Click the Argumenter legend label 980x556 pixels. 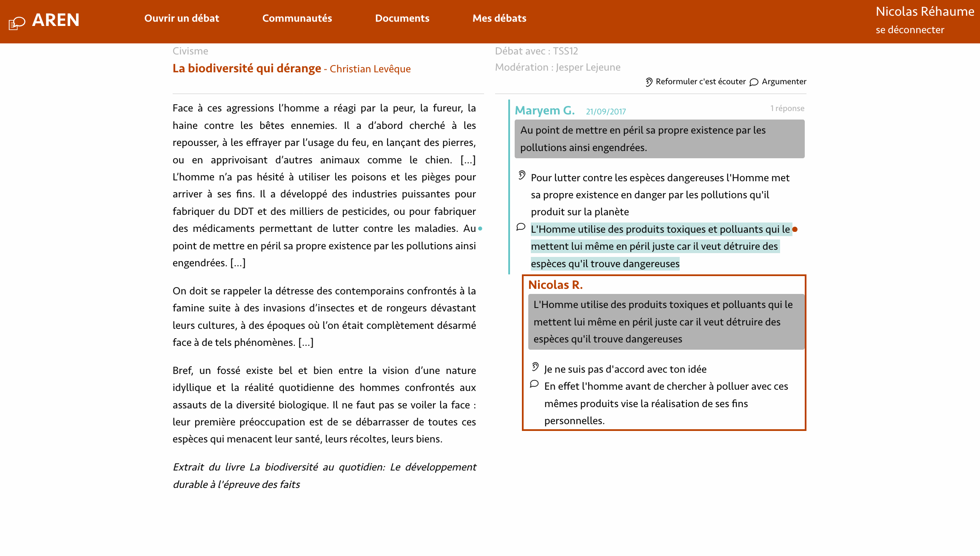pyautogui.click(x=784, y=81)
